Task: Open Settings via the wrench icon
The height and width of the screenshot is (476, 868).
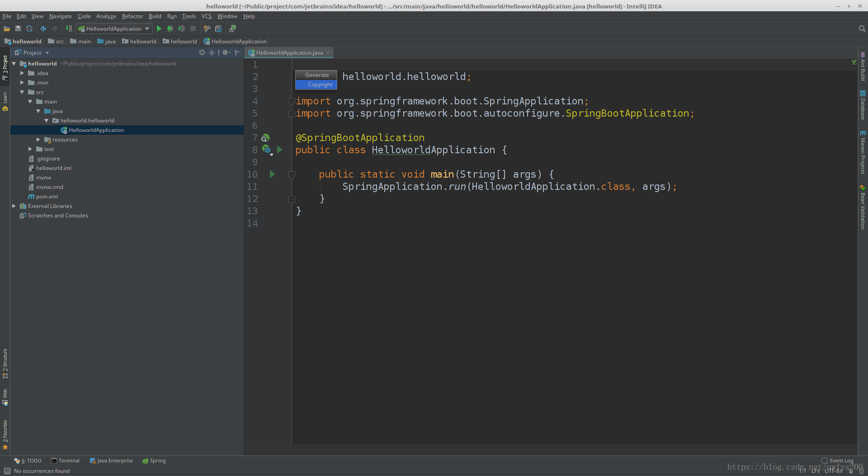Action: [207, 28]
